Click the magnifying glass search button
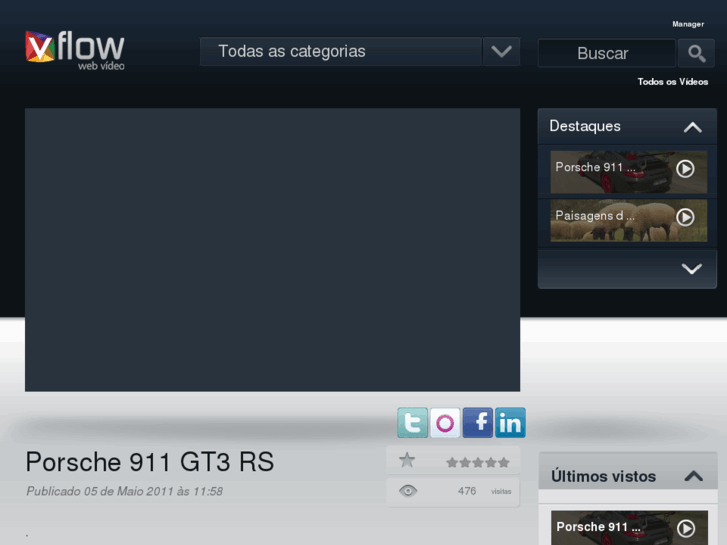Viewport: 727px width, 545px height. coord(696,53)
